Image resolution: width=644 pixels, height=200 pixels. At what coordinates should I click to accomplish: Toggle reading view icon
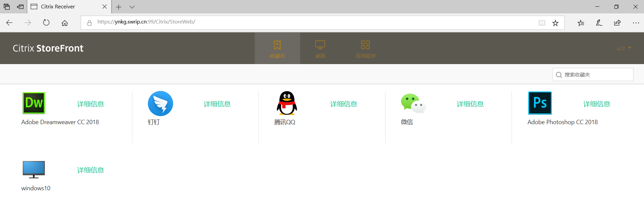click(x=542, y=23)
